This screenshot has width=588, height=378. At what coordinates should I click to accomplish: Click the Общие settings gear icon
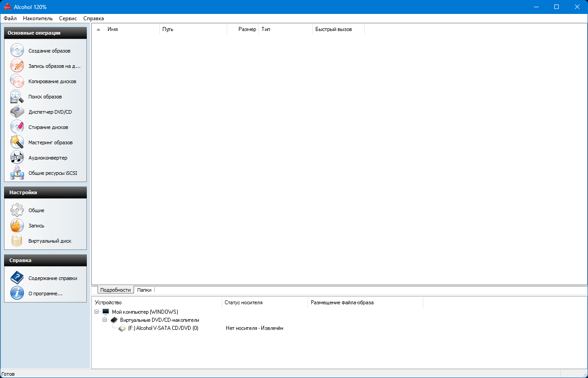click(17, 210)
